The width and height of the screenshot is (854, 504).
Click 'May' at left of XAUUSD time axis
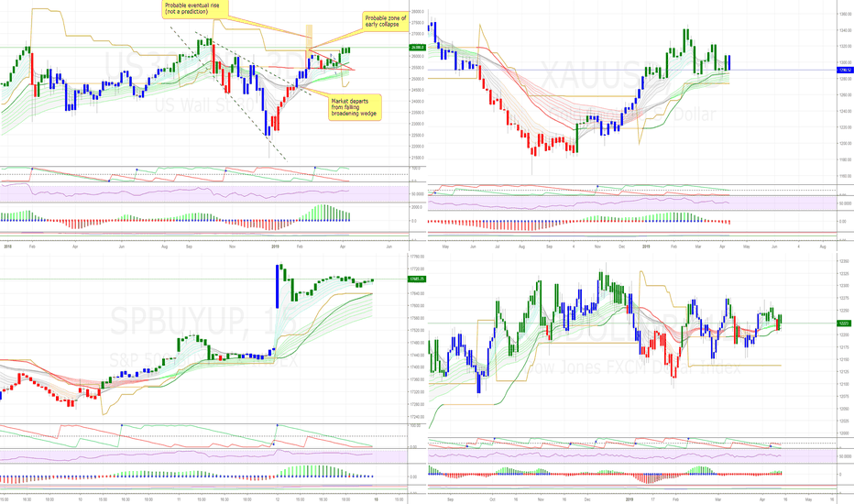[445, 247]
